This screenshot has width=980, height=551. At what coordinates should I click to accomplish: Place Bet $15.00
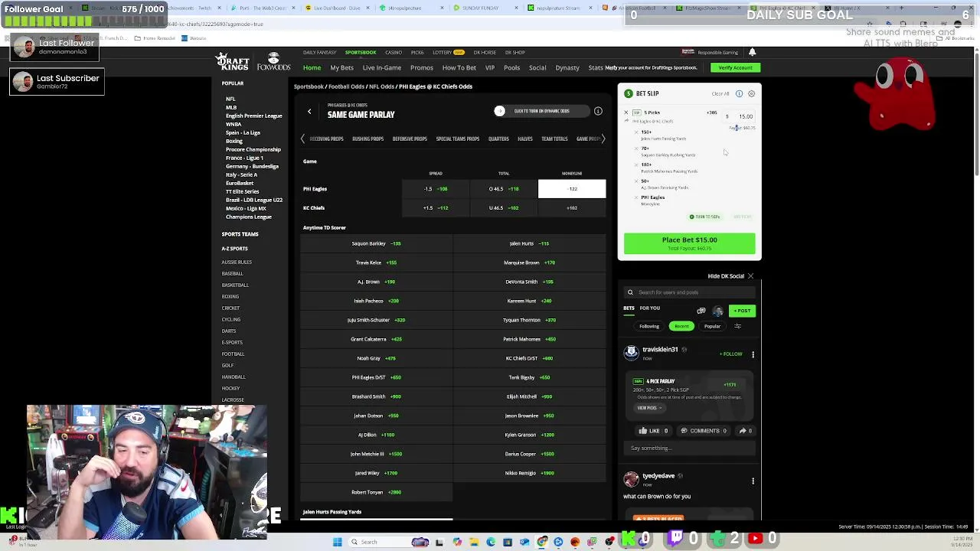tap(689, 243)
